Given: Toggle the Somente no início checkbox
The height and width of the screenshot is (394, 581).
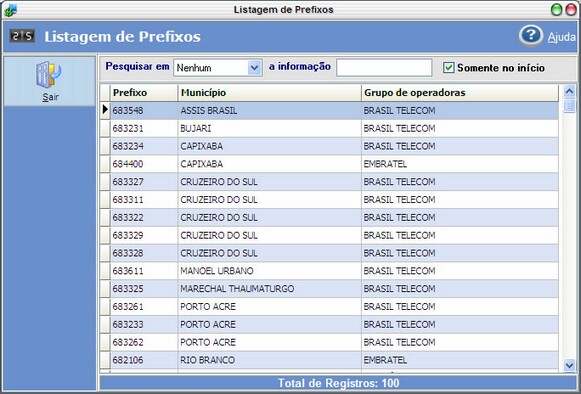Looking at the screenshot, I should point(448,67).
